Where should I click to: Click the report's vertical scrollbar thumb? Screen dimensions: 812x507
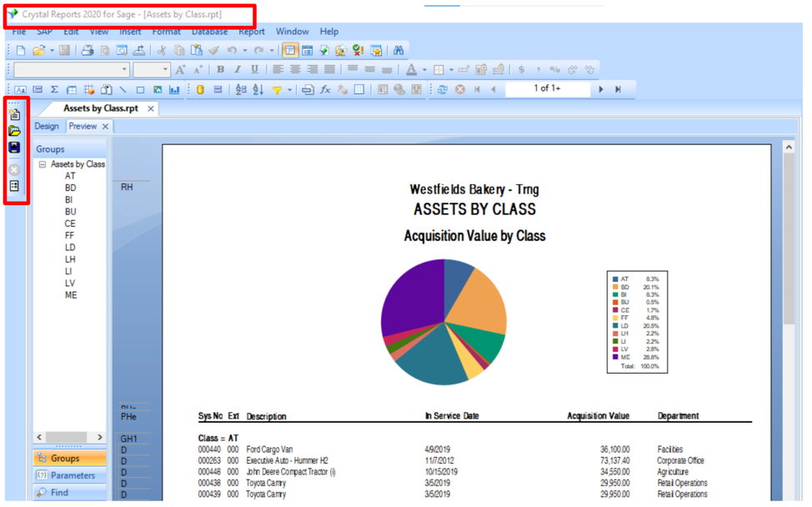coord(789,238)
